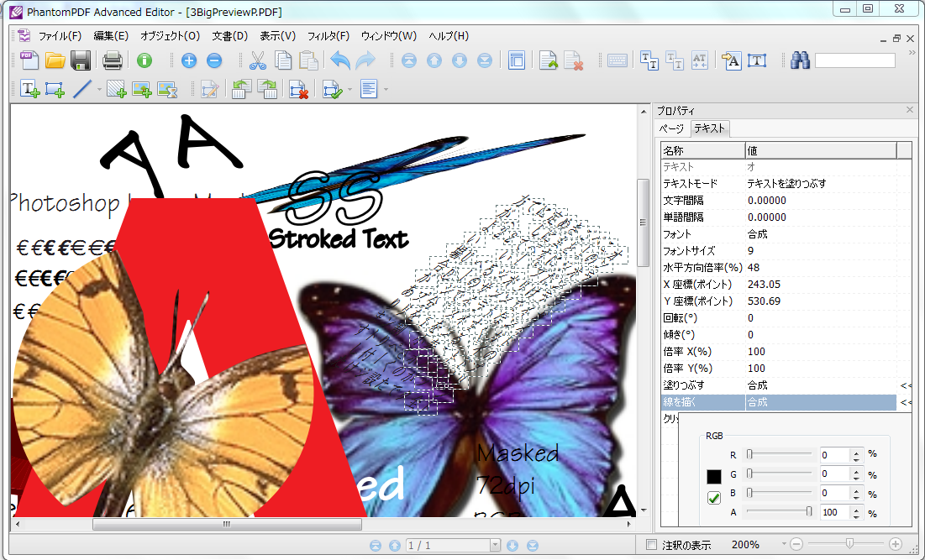Screen dimensions: 925x560
Task: Open the line tool dropdown arrow
Action: (x=99, y=90)
